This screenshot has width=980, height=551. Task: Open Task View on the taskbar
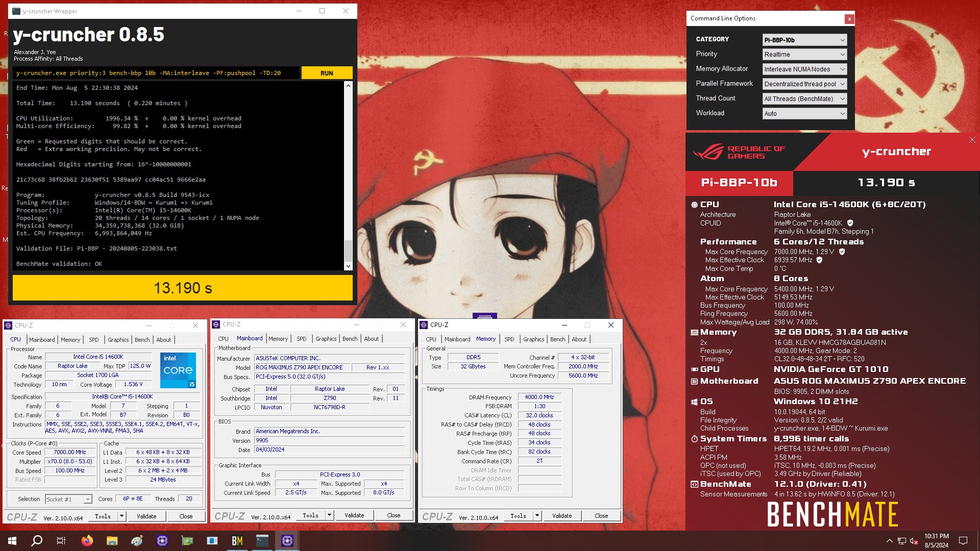61,541
